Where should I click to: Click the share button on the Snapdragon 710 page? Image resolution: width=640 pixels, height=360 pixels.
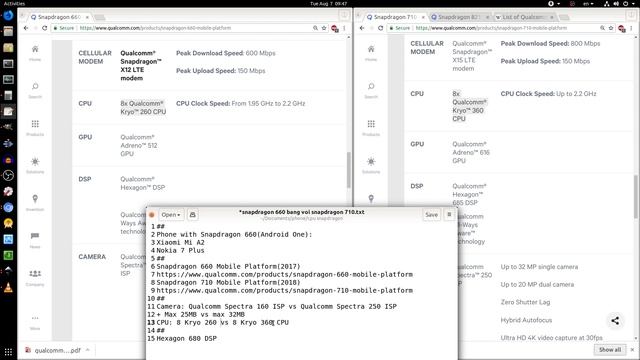point(615,321)
